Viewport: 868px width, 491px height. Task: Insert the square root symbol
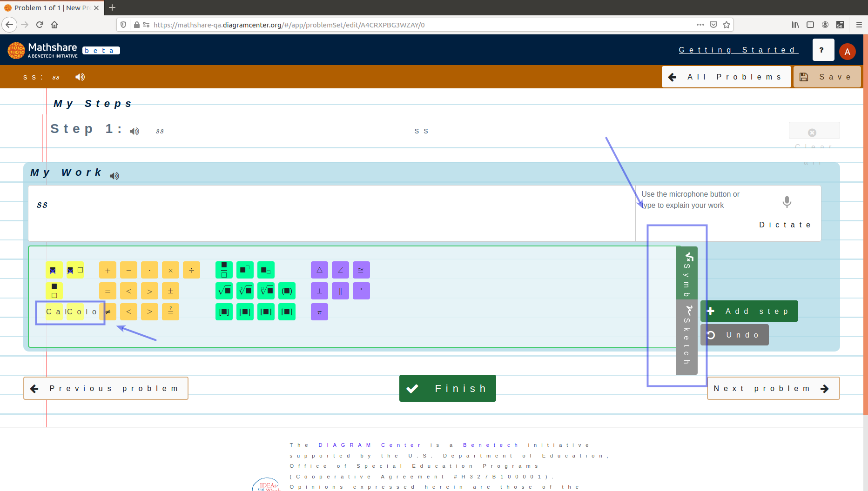(x=224, y=291)
